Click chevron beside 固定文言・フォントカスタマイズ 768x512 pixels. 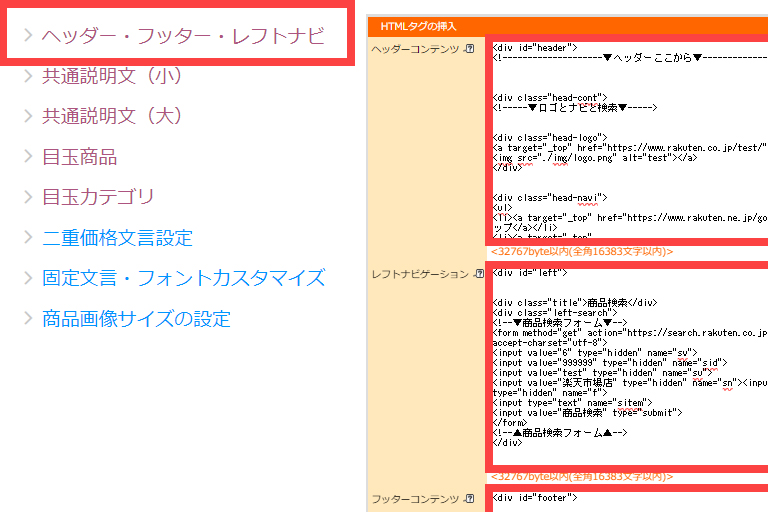pyautogui.click(x=28, y=278)
